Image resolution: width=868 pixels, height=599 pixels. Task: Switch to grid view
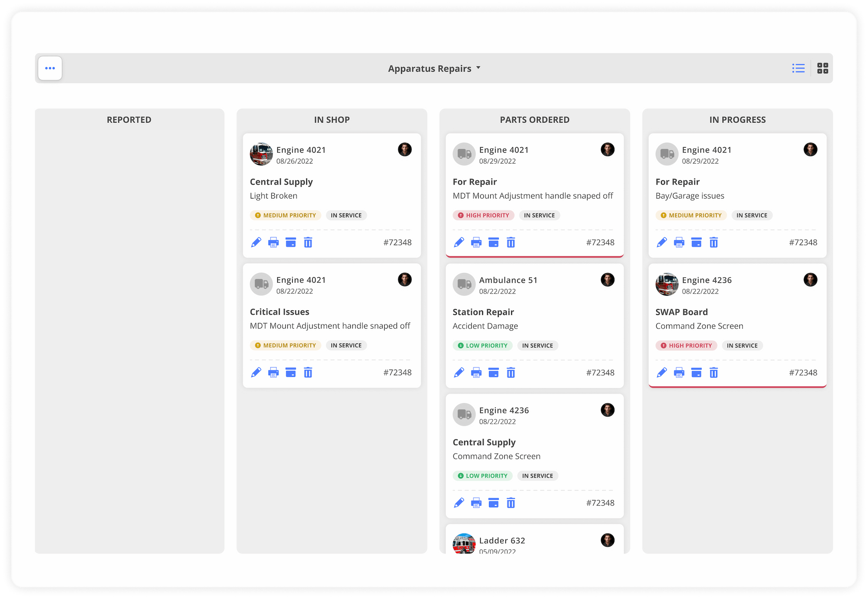822,68
